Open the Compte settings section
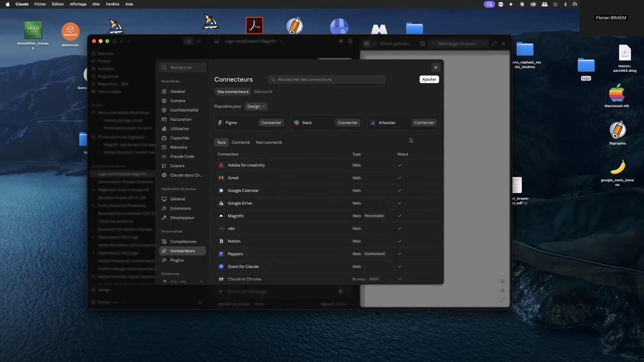 (182, 101)
